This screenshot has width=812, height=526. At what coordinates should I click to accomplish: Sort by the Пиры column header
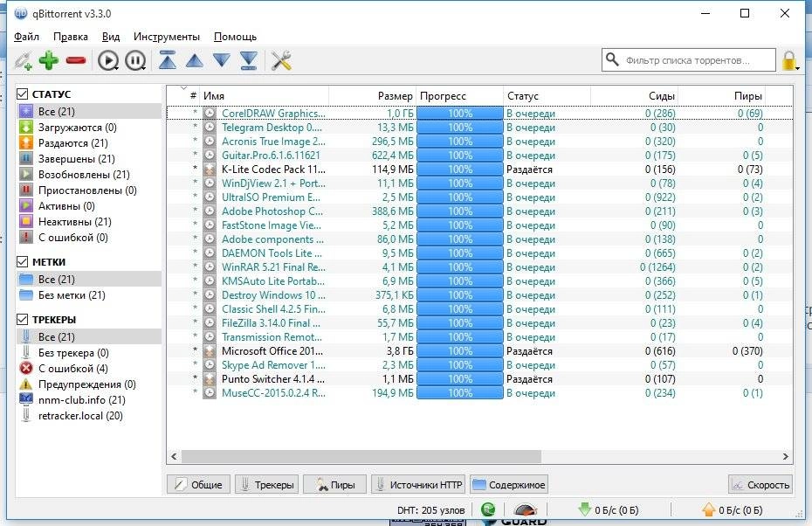point(722,96)
